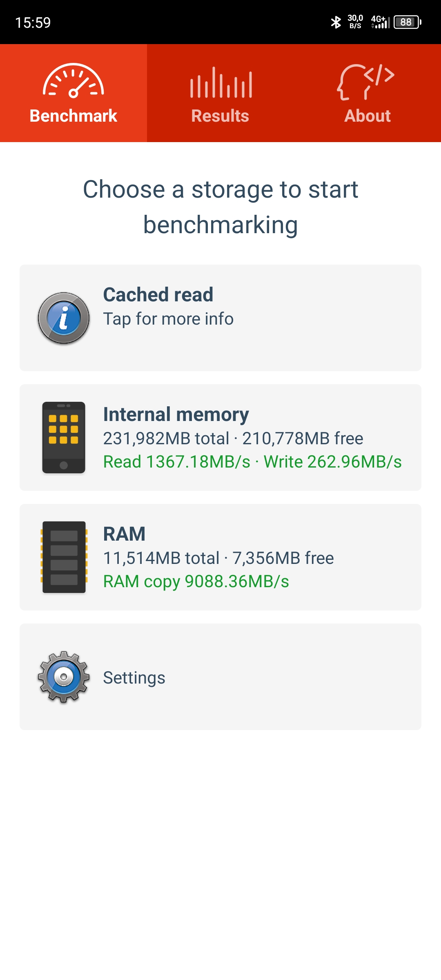Tap the blue info icon for Cached read
The image size is (441, 980).
point(64,318)
